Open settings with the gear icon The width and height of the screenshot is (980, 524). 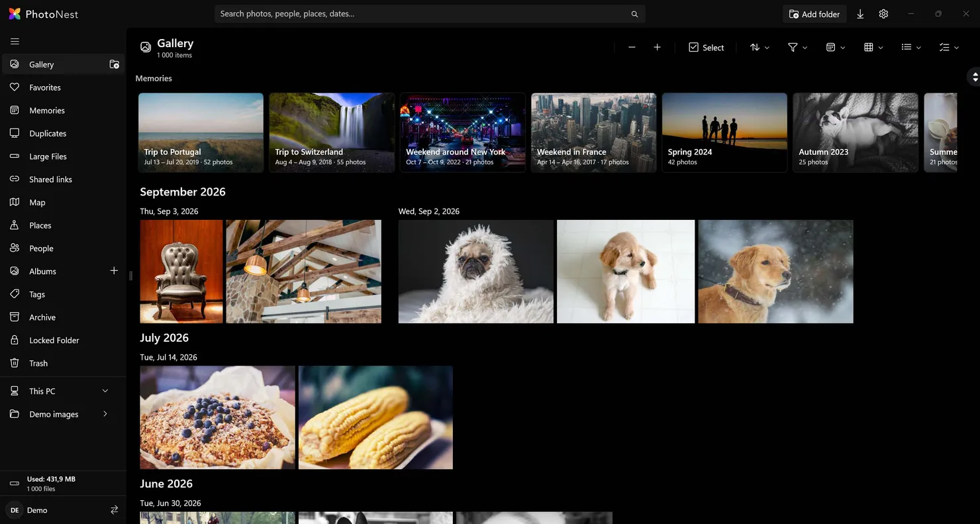point(883,14)
